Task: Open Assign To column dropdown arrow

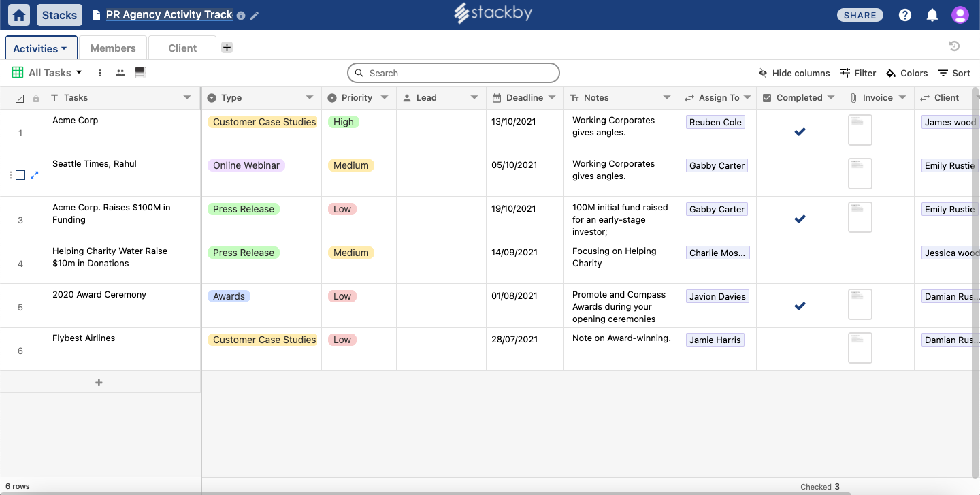Action: [747, 98]
